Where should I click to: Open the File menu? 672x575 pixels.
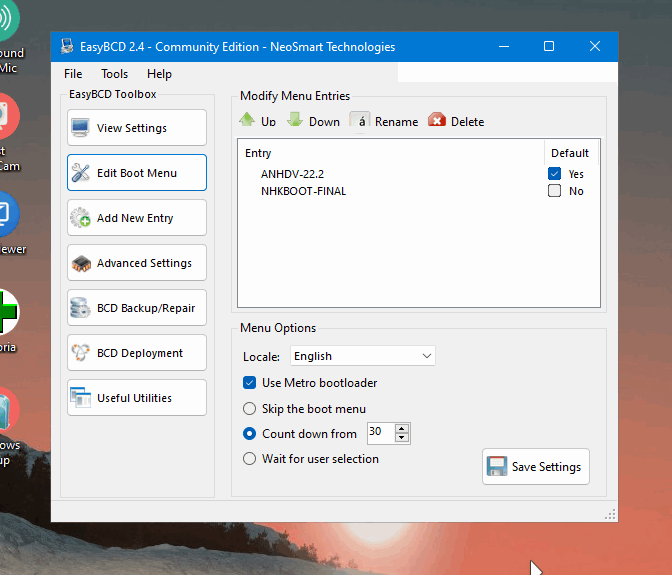tap(73, 74)
